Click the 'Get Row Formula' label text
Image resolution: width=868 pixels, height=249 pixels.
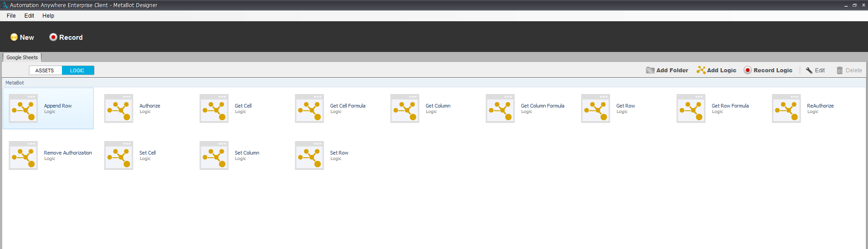point(730,106)
